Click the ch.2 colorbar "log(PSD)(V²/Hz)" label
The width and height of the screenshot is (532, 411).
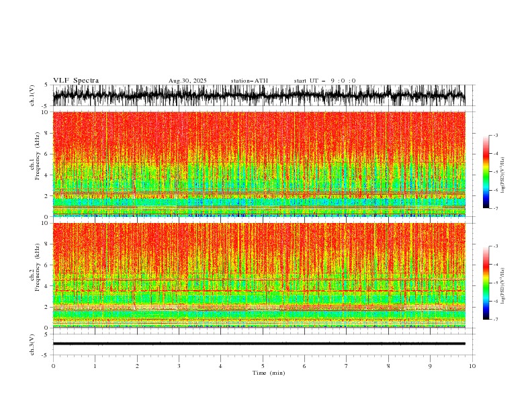click(x=502, y=286)
